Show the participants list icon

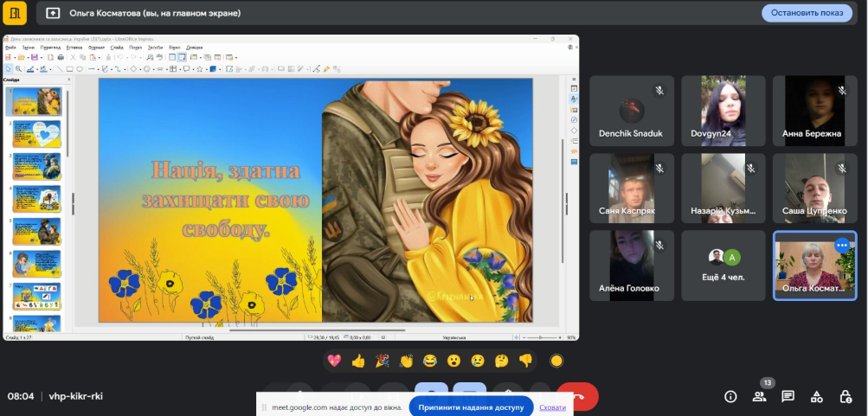tap(759, 396)
